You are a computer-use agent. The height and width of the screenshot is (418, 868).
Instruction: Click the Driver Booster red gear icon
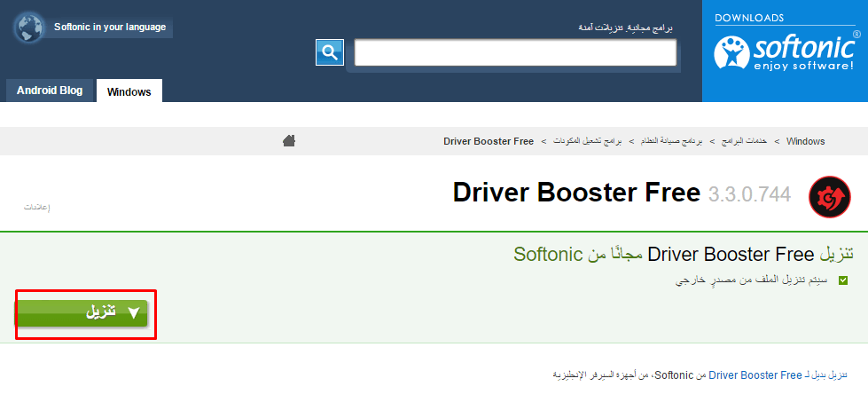[830, 198]
